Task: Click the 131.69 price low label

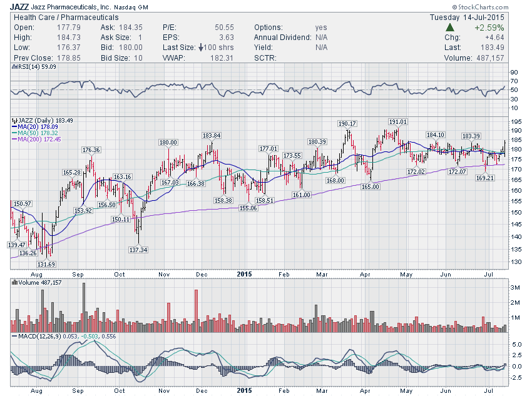Action: (46, 264)
